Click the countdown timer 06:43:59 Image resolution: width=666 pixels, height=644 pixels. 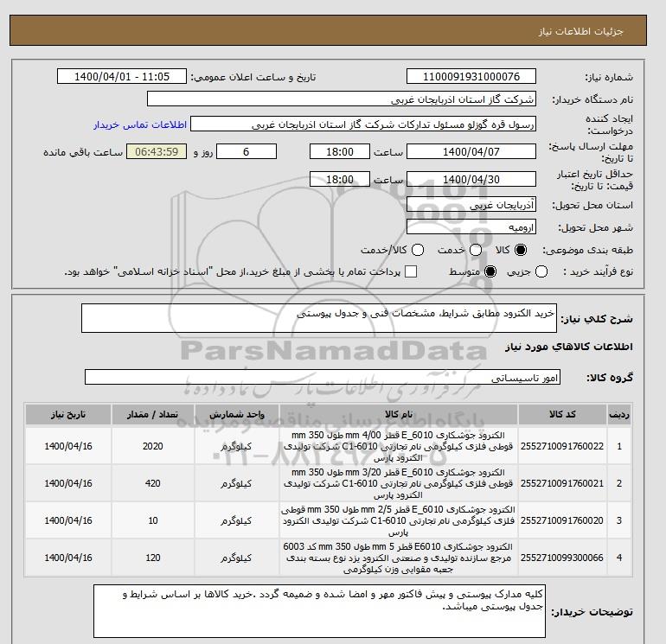157,151
